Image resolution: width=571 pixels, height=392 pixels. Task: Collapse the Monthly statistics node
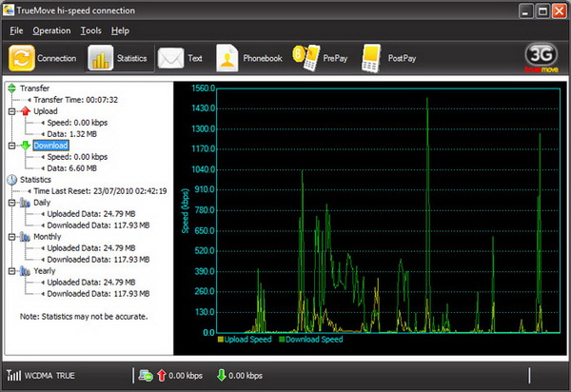pyautogui.click(x=11, y=237)
